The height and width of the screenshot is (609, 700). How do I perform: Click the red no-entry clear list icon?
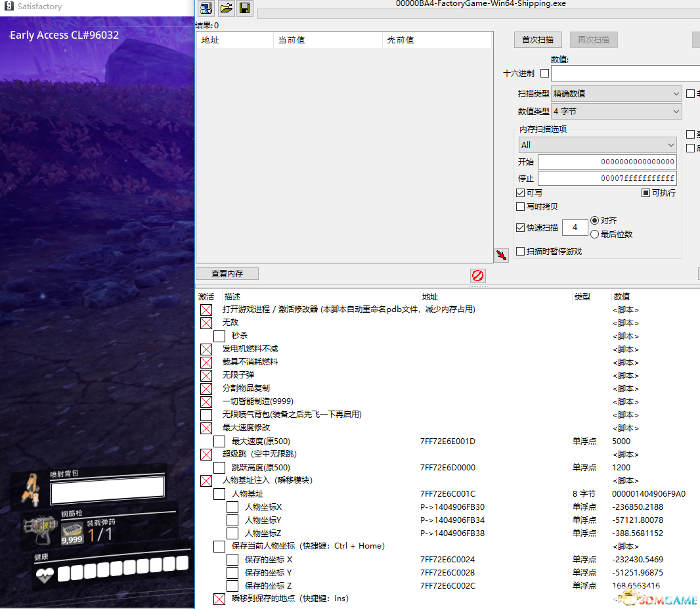point(477,275)
